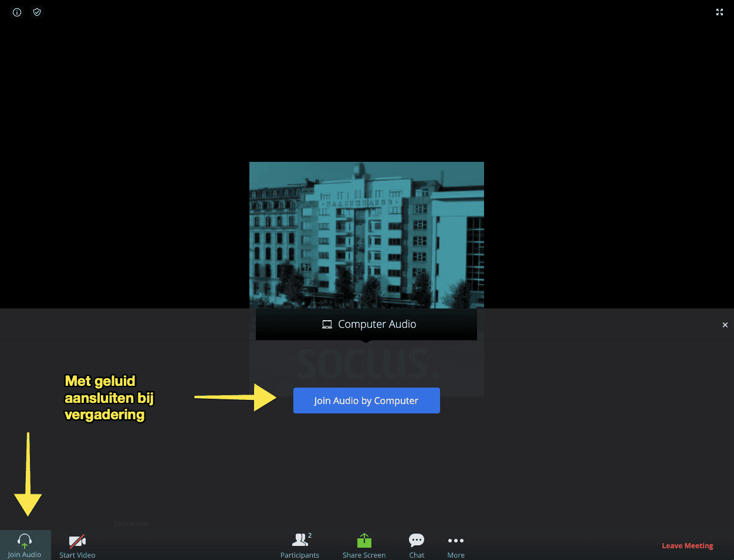This screenshot has height=560, width=734.
Task: Click the red Leave Meeting link
Action: pos(687,545)
